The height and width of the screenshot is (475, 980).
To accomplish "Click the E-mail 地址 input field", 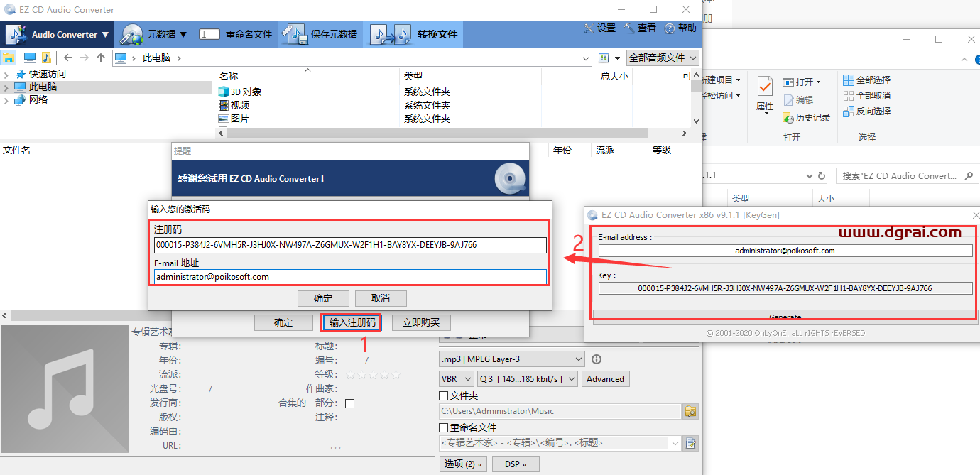I will coord(350,277).
